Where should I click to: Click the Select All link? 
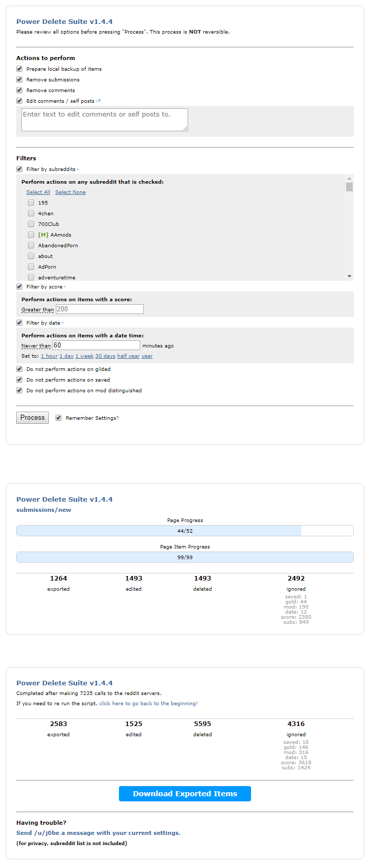click(38, 192)
